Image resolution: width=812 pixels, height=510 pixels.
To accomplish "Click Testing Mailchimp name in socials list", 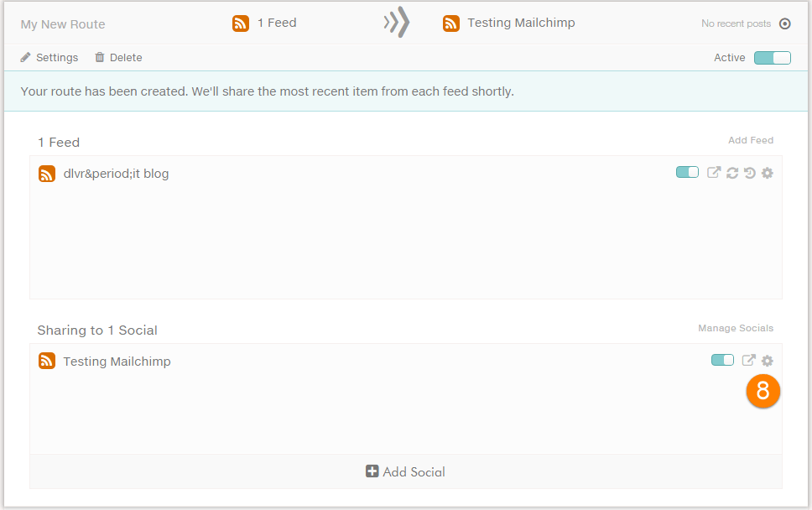I will pos(117,362).
